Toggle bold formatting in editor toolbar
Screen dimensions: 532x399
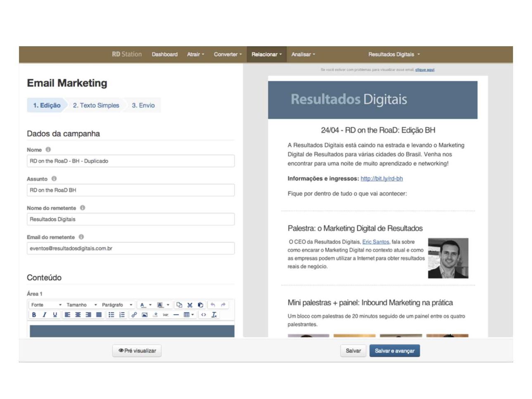pos(34,315)
